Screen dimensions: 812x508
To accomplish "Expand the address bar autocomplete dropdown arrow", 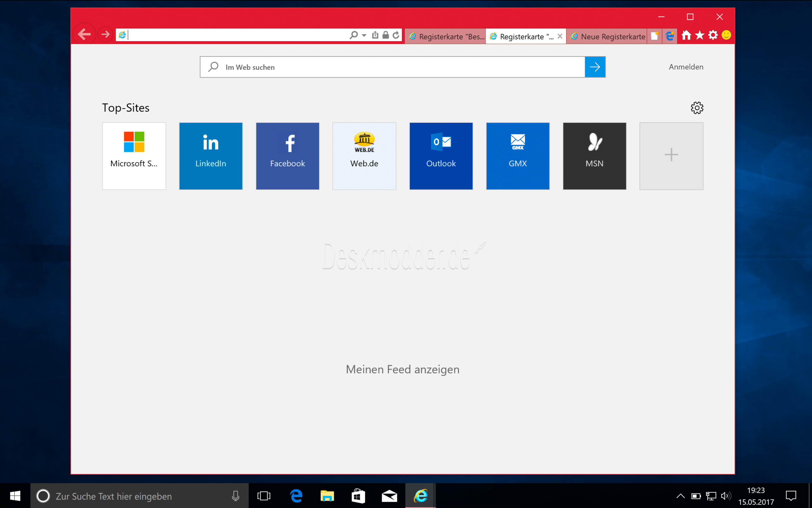I will click(x=364, y=35).
